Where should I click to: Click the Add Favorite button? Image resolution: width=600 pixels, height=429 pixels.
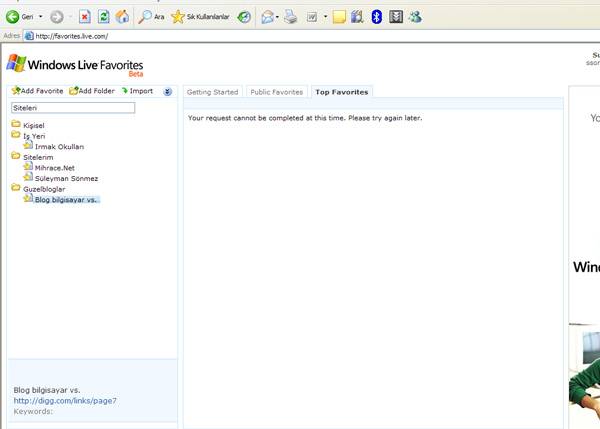37,91
